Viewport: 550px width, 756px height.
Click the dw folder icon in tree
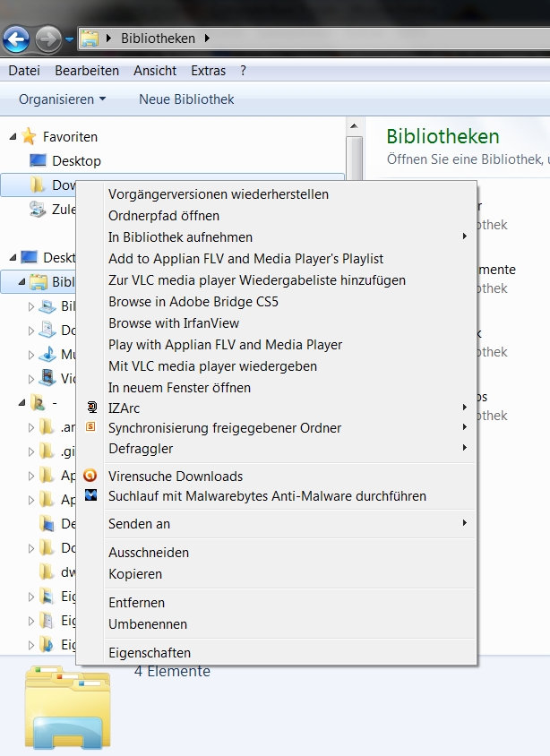[x=47, y=571]
